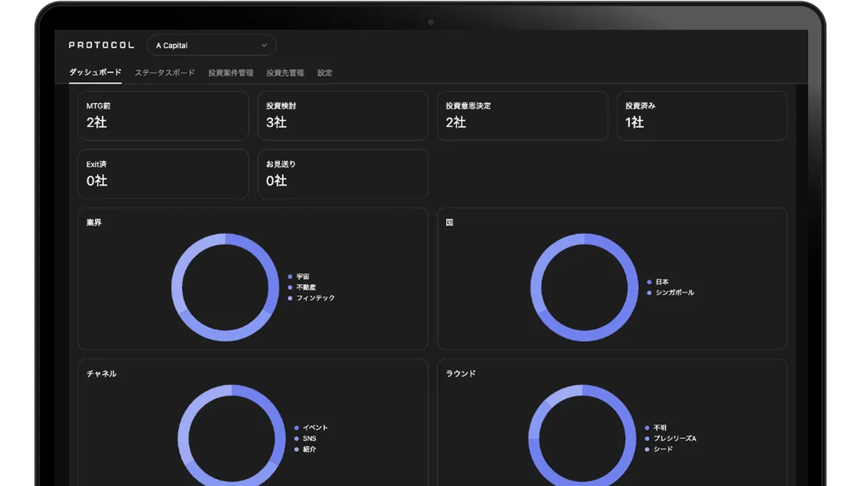The image size is (868, 486).
Task: Click the 日本 legend label
Action: coord(662,282)
